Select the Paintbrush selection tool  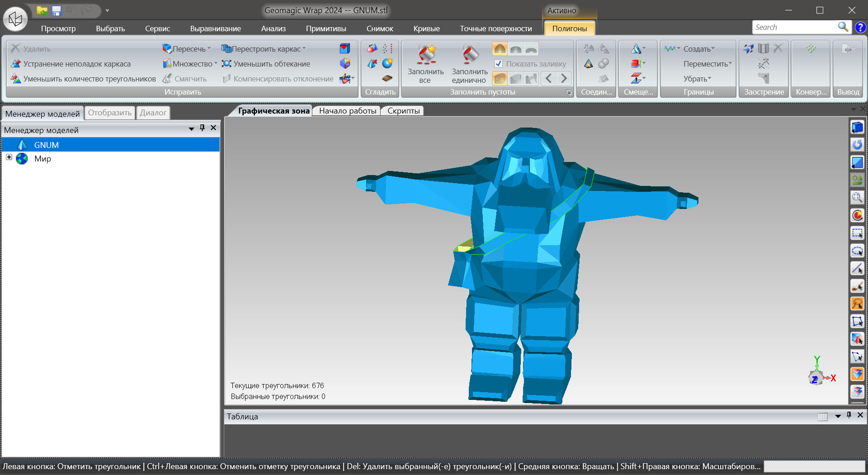[857, 286]
